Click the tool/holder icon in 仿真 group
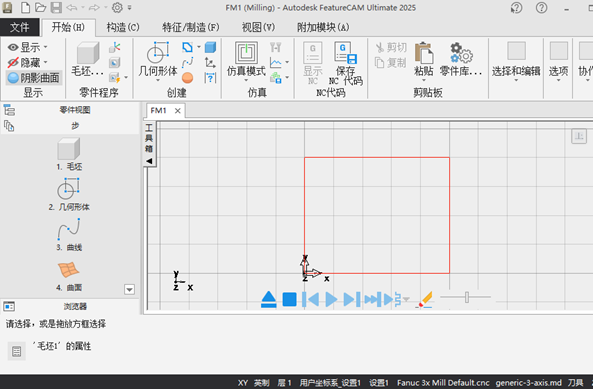 (276, 47)
